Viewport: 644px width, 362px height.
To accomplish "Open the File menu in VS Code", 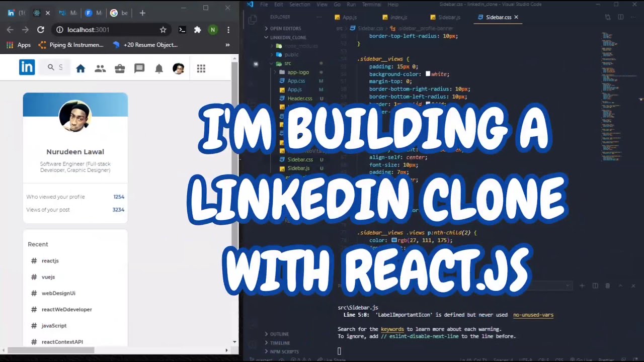I will pyautogui.click(x=264, y=5).
